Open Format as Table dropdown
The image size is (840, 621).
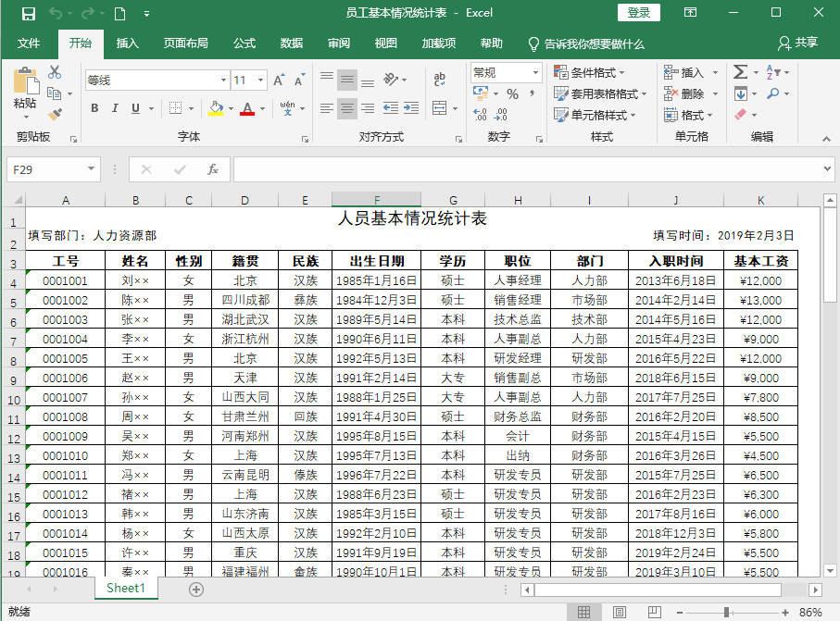coord(600,93)
